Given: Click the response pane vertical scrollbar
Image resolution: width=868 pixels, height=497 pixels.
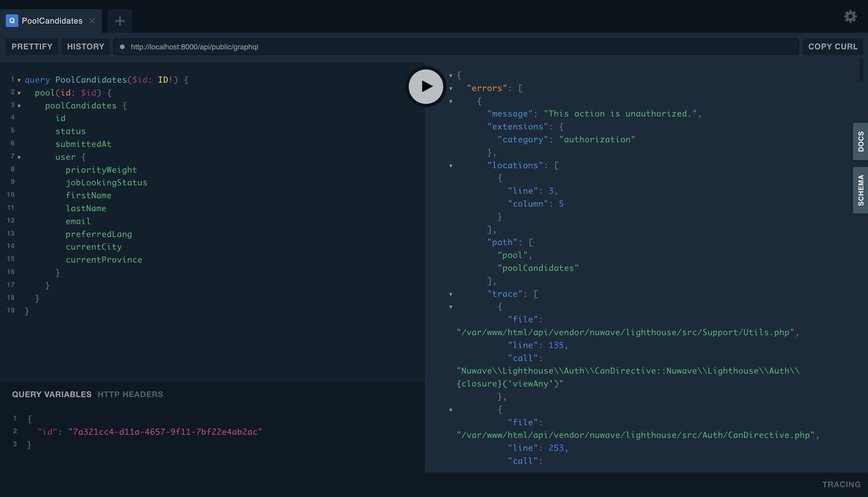Looking at the screenshot, I should pyautogui.click(x=861, y=70).
